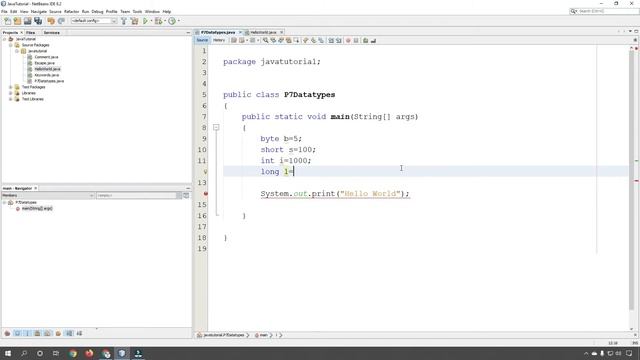Viewport: 640px width, 360px height.
Task: Toggle Sort by Name in Navigator
Action: coord(69,333)
